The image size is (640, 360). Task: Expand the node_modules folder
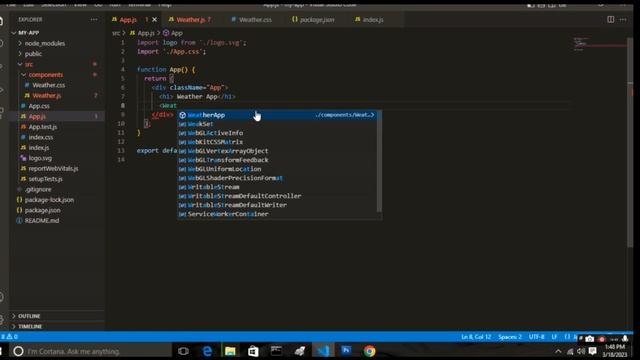point(44,43)
